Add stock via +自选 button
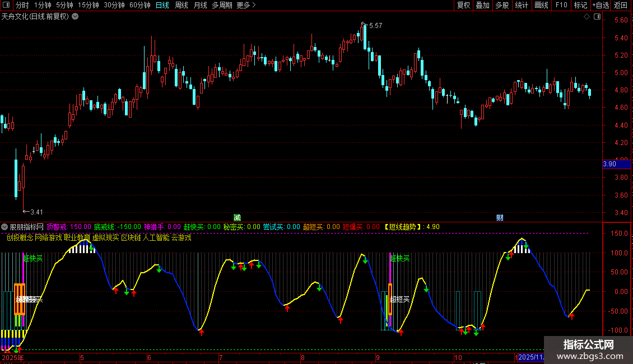The width and height of the screenshot is (633, 364). (x=601, y=6)
